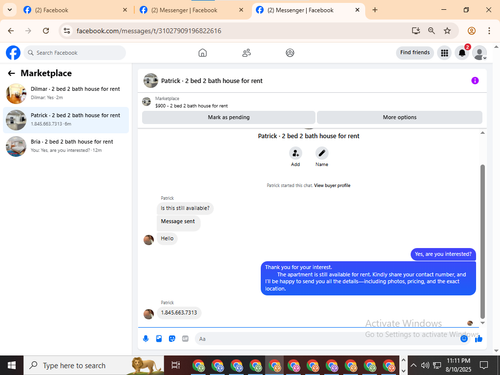
Task: Open the Facebook menu grid icon
Action: 444,53
